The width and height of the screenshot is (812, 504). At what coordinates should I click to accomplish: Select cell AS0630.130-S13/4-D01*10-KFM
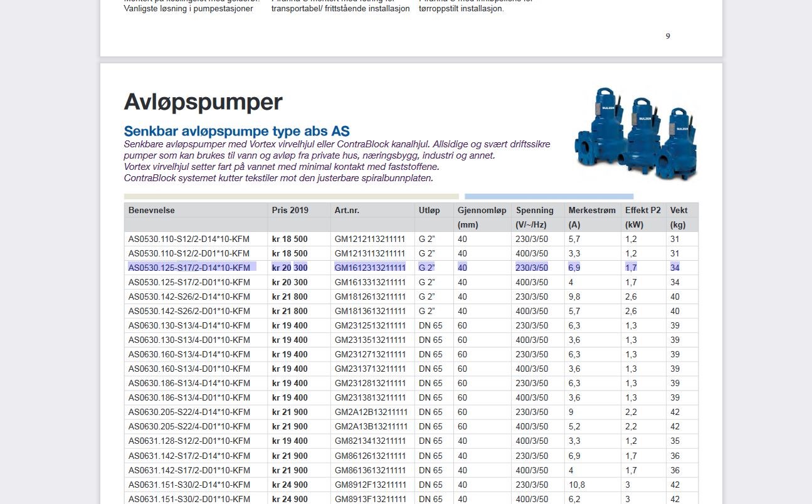(x=189, y=340)
